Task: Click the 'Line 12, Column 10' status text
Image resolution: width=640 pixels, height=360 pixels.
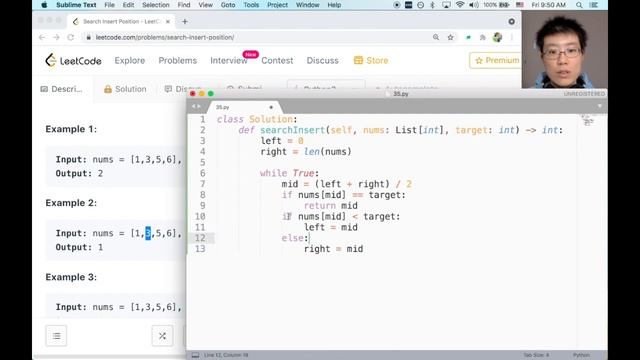Action: click(226, 355)
